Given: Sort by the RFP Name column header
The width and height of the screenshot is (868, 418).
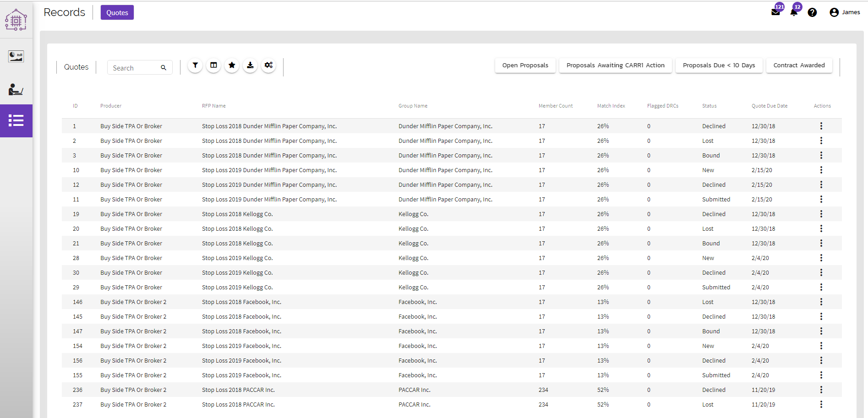Looking at the screenshot, I should point(214,106).
